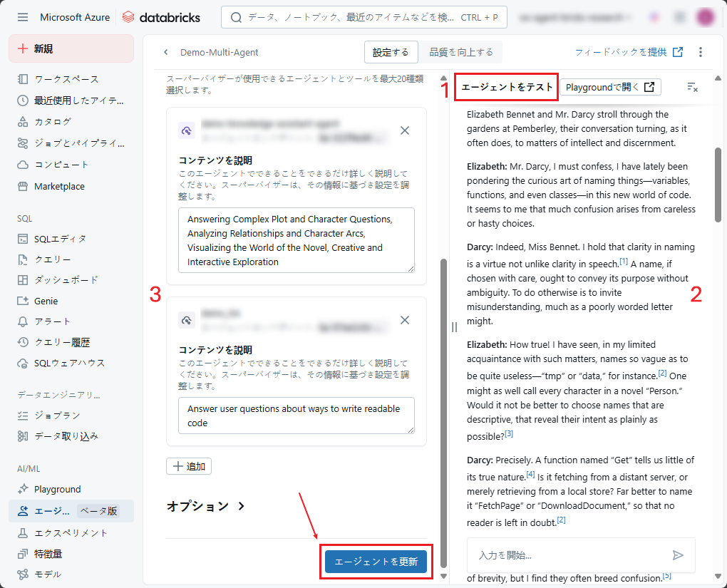
Task: Click the Playground sparkle icon
Action: point(23,489)
